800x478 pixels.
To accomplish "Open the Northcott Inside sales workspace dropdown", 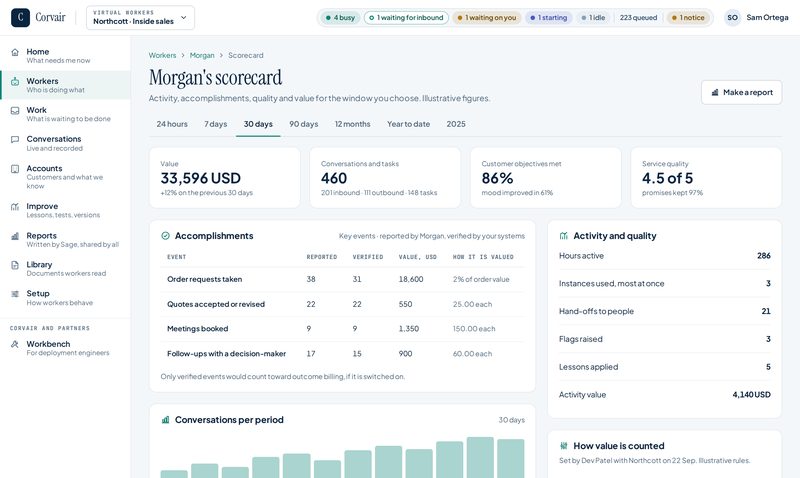I will (x=140, y=17).
